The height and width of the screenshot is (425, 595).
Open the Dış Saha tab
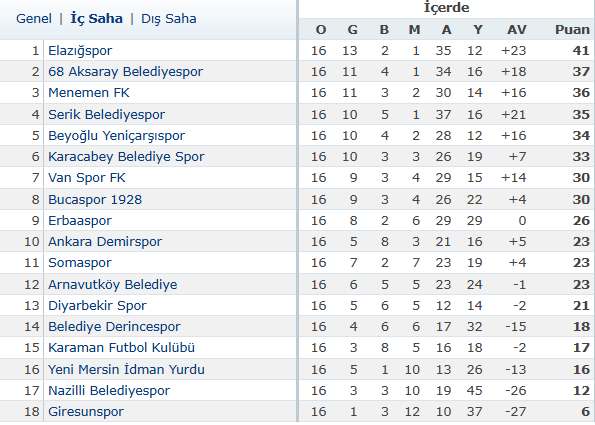tap(169, 19)
